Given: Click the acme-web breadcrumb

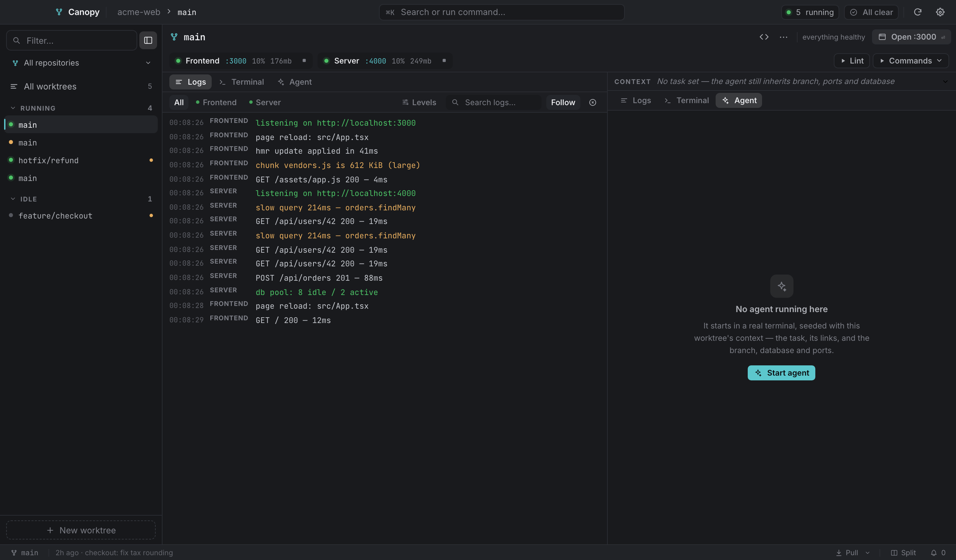Looking at the screenshot, I should [139, 12].
